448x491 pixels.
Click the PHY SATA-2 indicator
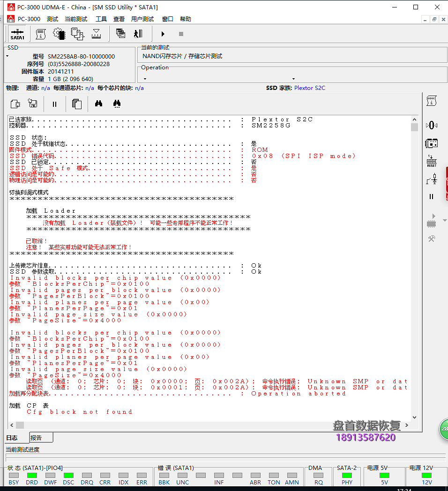[x=347, y=476]
